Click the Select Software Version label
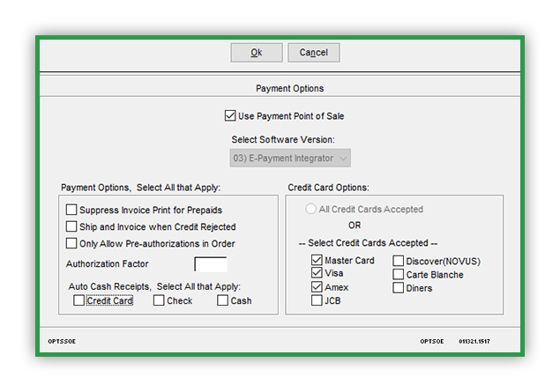The height and width of the screenshot is (392, 560). point(283,139)
